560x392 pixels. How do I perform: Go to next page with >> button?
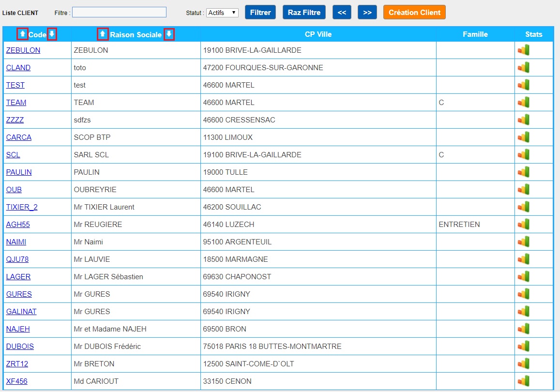coord(367,13)
